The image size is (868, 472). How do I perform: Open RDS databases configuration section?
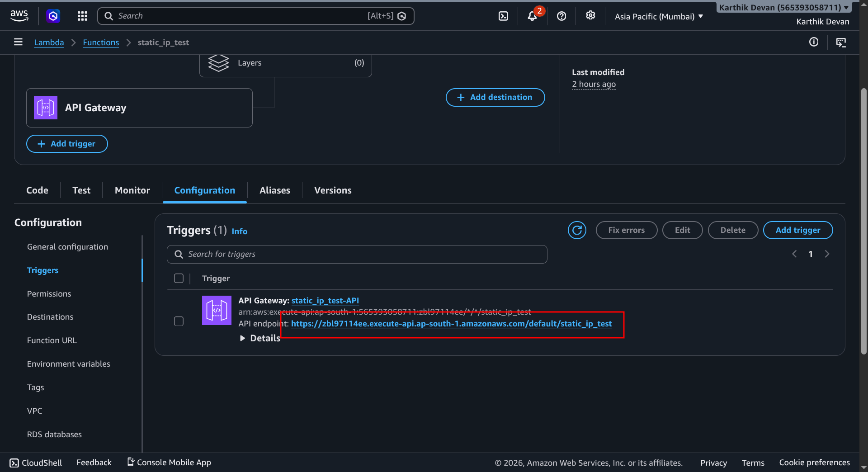[x=54, y=434]
